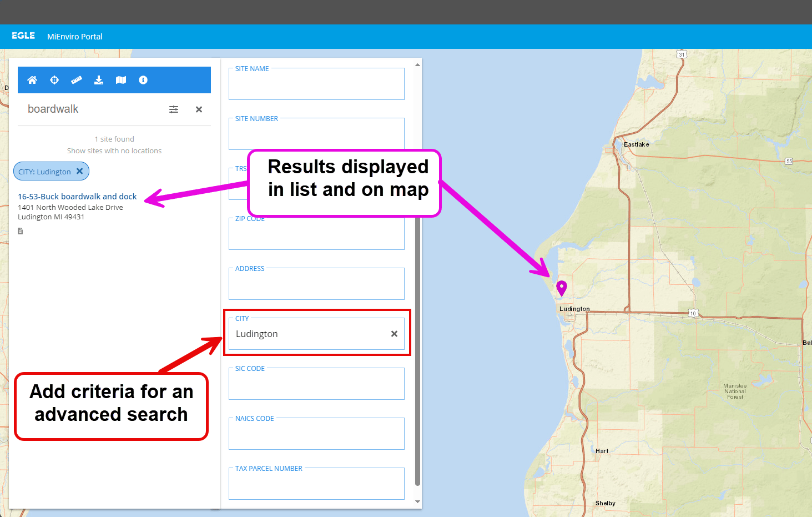Clear the boardwalk search with the X
This screenshot has height=517, width=812.
click(x=199, y=109)
